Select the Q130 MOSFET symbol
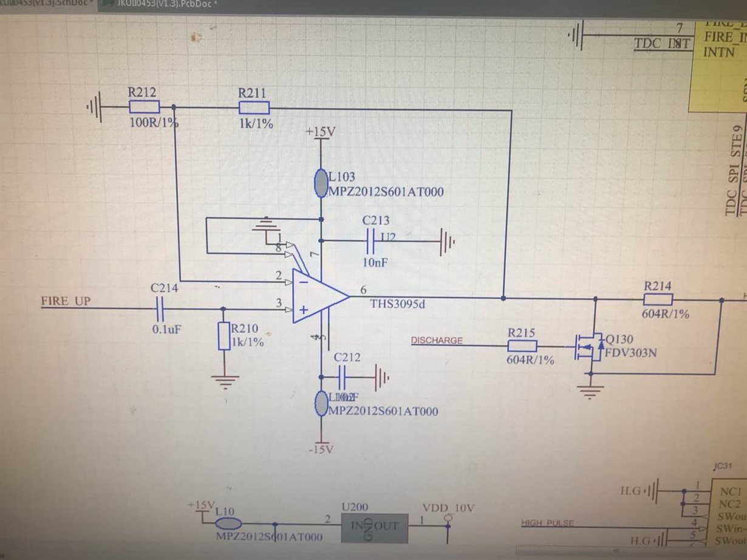747x560 pixels. coord(589,348)
